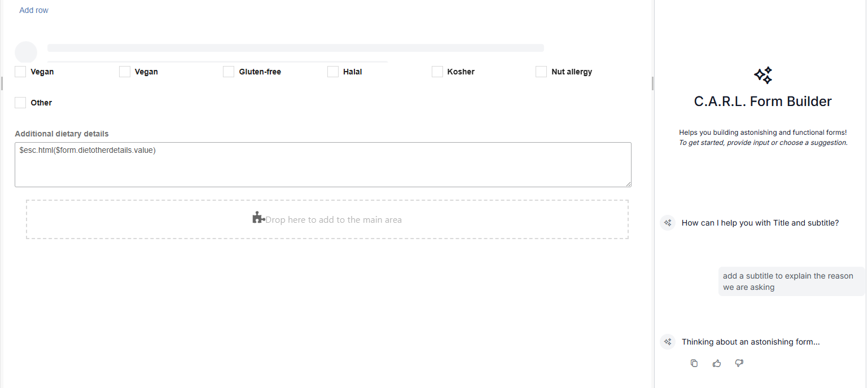Screen dimensions: 868x388
Task: Click the Add row link
Action: 34,10
